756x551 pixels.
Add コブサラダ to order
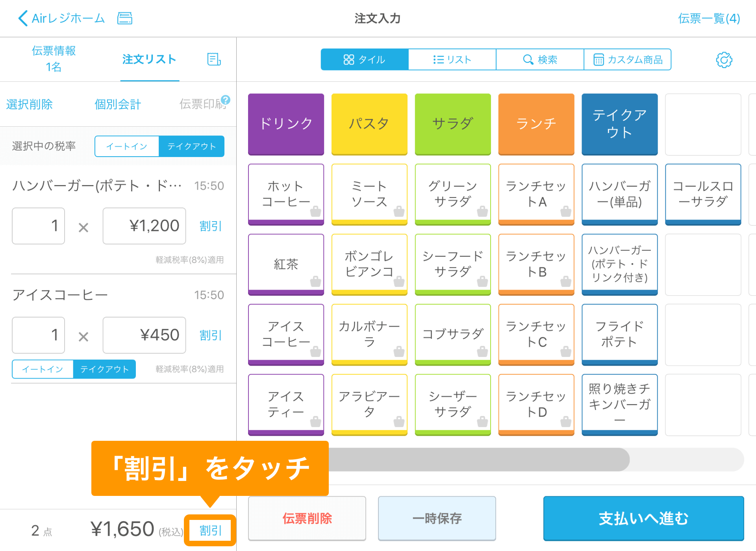point(453,335)
